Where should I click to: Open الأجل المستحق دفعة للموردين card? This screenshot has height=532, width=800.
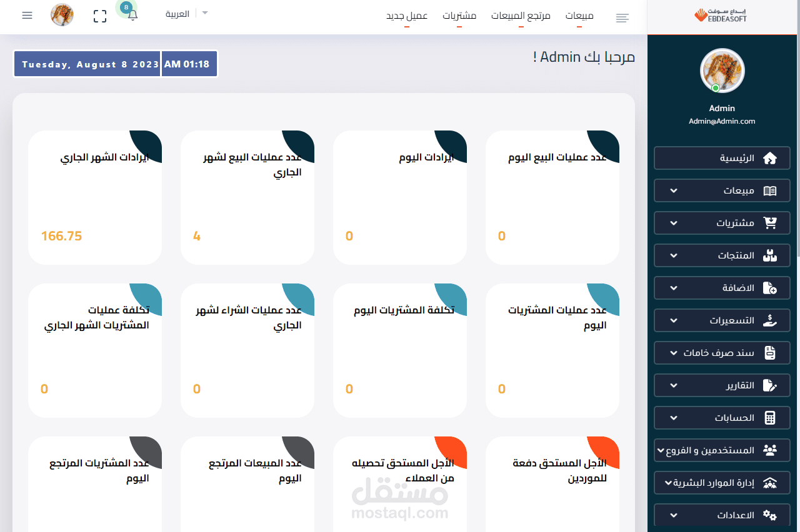552,484
